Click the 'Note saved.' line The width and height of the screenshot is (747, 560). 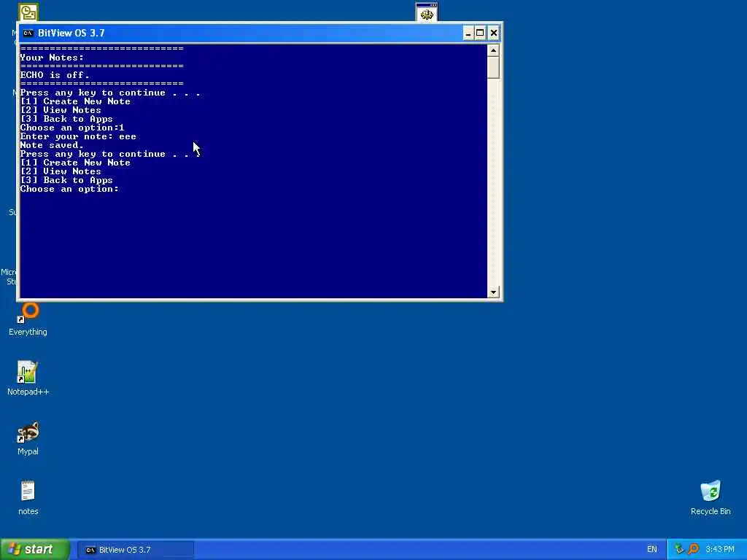click(52, 145)
